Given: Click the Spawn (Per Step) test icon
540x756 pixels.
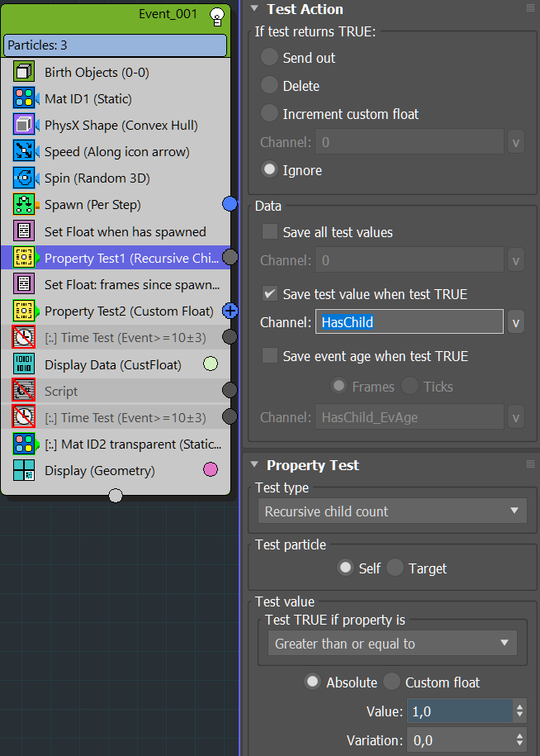Looking at the screenshot, I should 24,205.
